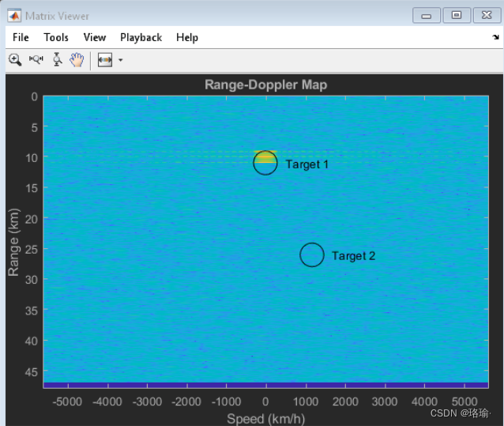This screenshot has height=426, width=504.
Task: Open the Playback menu
Action: click(141, 38)
